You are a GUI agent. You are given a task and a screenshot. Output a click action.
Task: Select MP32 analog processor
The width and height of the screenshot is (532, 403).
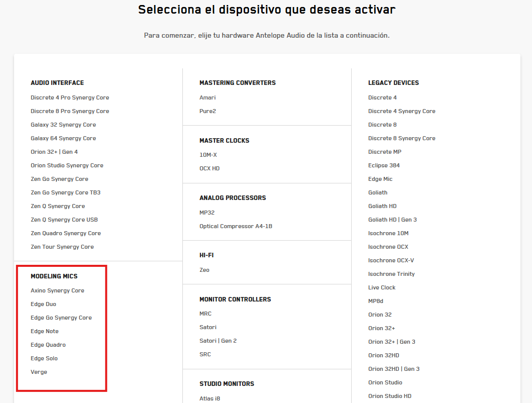207,213
